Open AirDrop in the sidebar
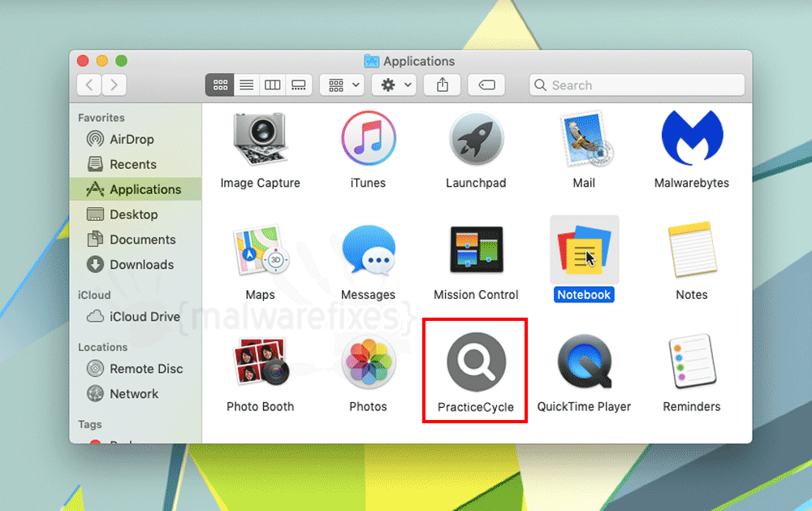The image size is (812, 511). [136, 139]
